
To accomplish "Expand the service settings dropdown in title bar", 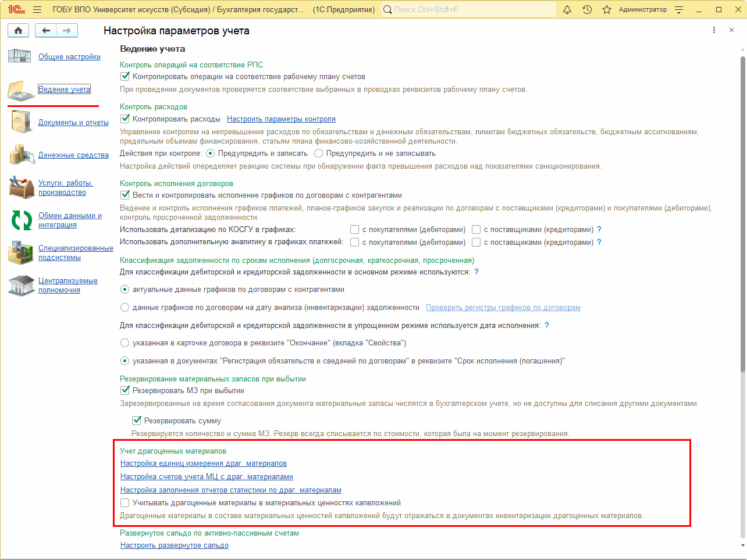I will pos(679,10).
